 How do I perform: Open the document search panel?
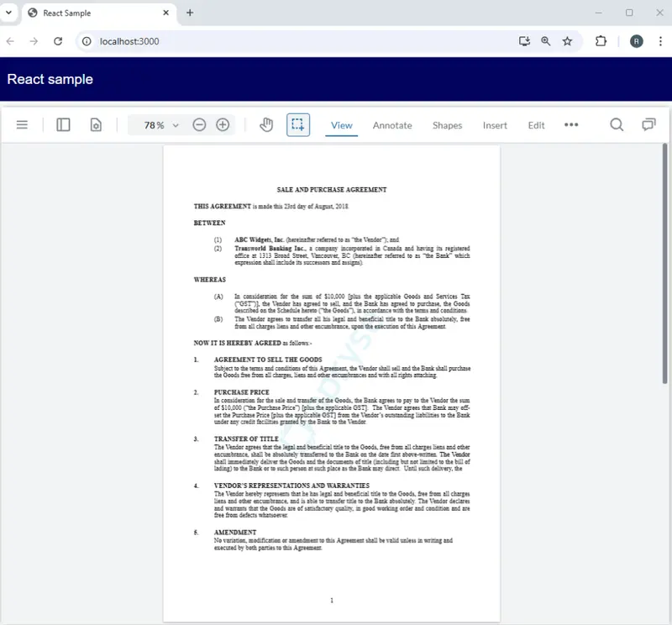coord(617,124)
